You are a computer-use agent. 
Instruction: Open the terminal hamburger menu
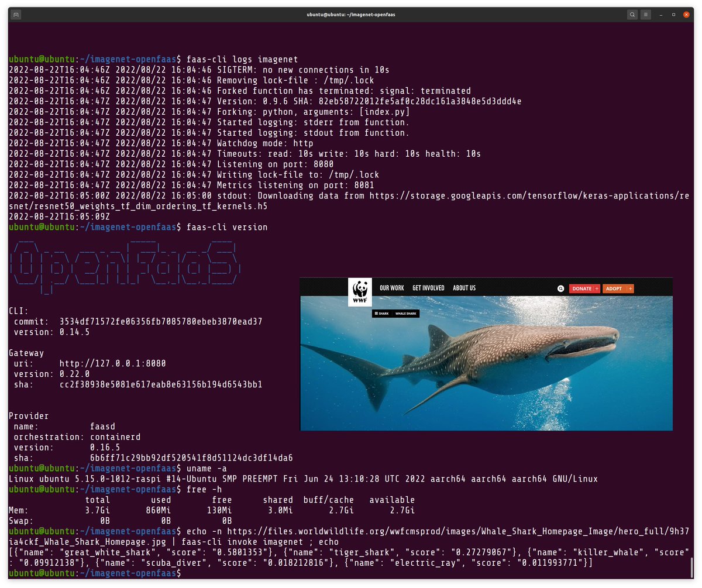tap(646, 14)
